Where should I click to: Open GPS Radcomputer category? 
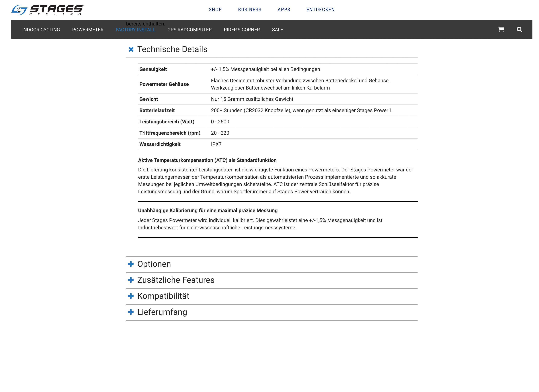[x=189, y=30]
